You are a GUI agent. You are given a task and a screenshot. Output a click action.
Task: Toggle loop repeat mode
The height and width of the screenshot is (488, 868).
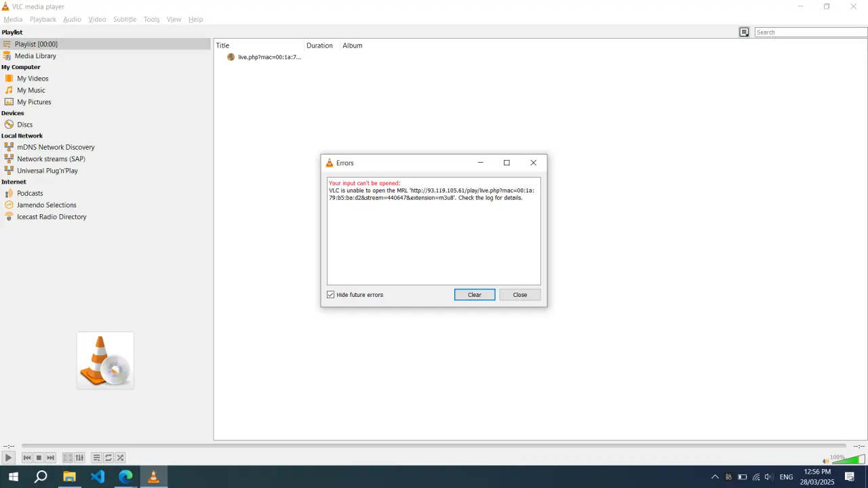108,458
